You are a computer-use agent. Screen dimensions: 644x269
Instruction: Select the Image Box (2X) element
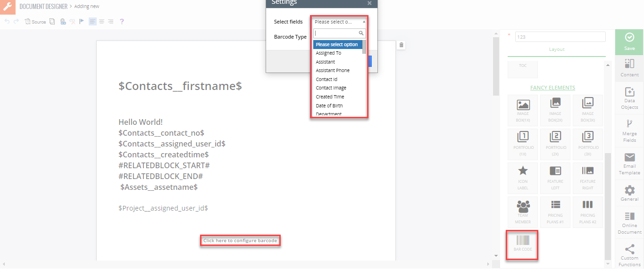(x=555, y=110)
